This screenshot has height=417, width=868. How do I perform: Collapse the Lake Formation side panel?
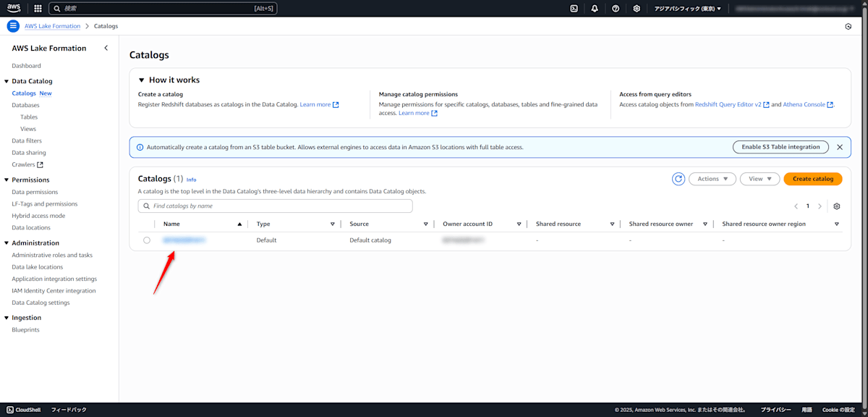(106, 48)
